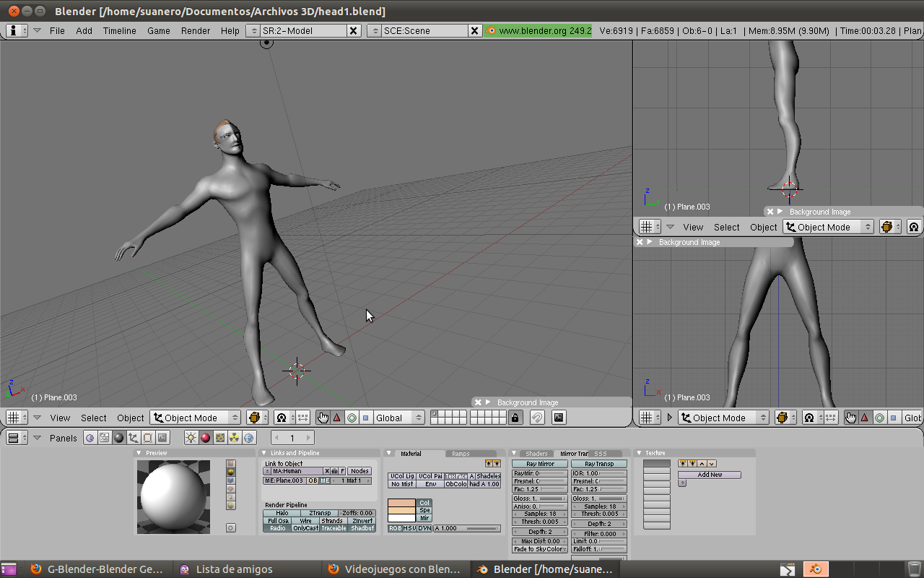924x578 pixels.
Task: Open the Radiosity buttons icon
Action: click(x=235, y=438)
